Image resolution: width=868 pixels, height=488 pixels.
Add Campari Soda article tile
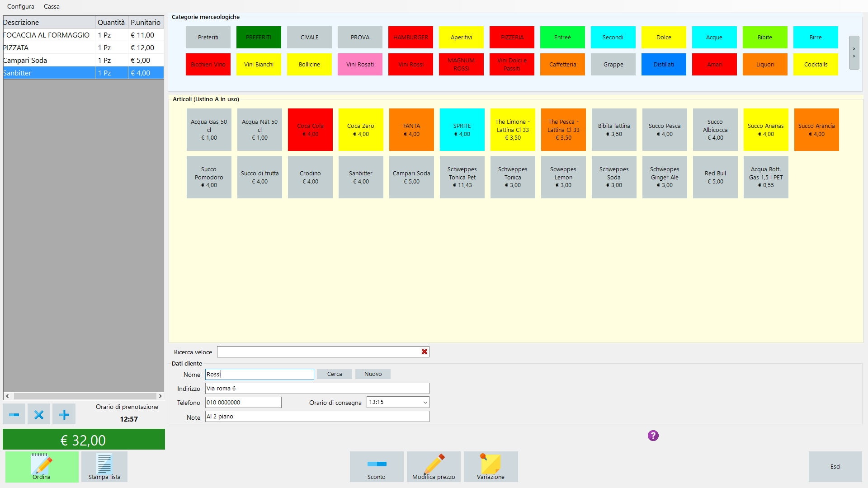pyautogui.click(x=411, y=177)
